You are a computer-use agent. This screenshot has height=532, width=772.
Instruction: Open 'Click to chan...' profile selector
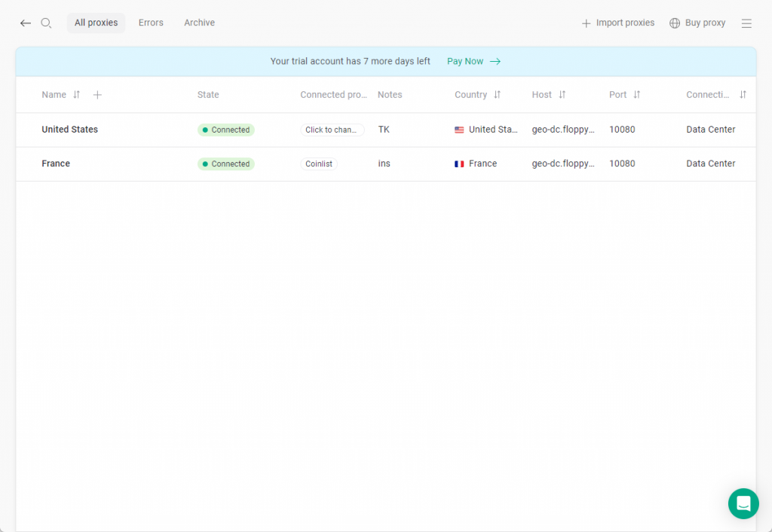click(x=332, y=130)
